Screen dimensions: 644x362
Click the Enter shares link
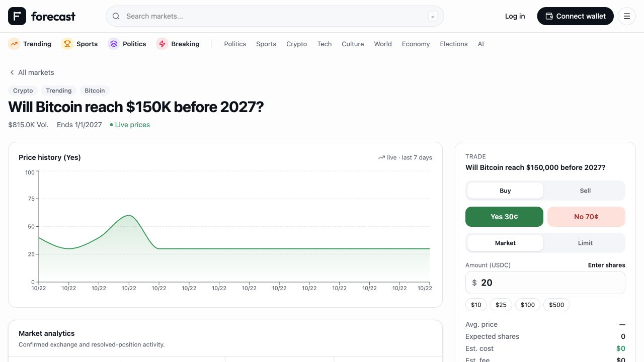(x=607, y=265)
